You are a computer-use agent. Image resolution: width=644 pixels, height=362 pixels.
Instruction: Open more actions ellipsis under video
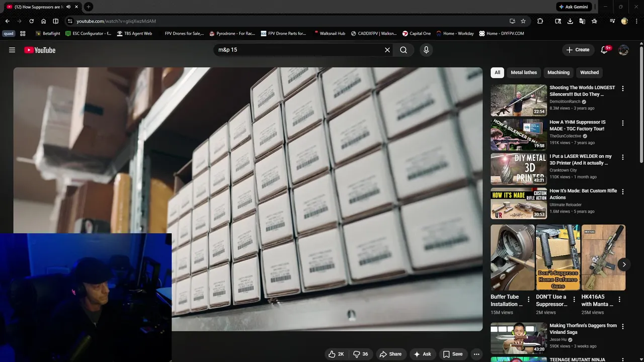point(476,354)
